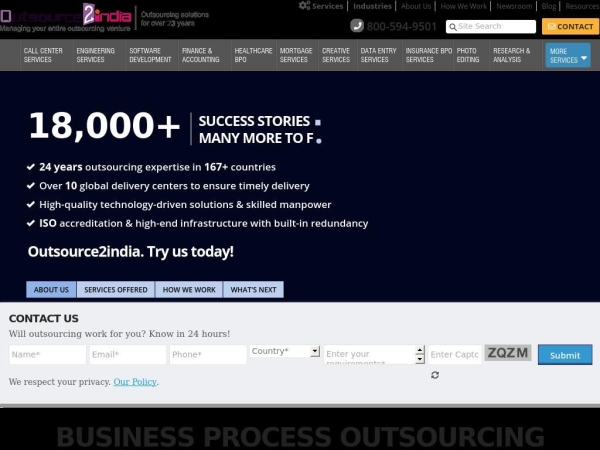Click the Enter Captcha field

tap(455, 354)
